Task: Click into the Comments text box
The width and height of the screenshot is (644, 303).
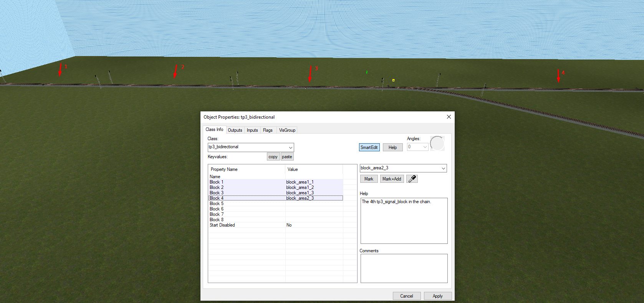Action: click(404, 268)
